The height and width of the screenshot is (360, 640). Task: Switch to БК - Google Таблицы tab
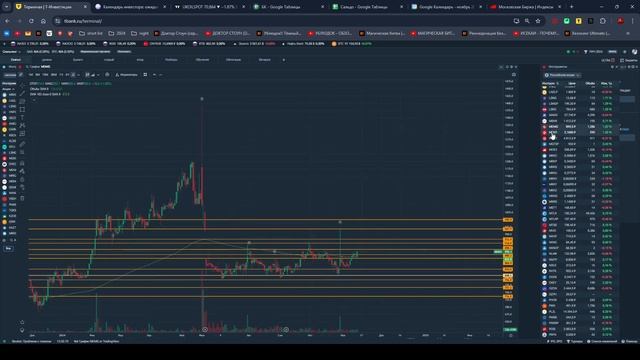pos(289,7)
